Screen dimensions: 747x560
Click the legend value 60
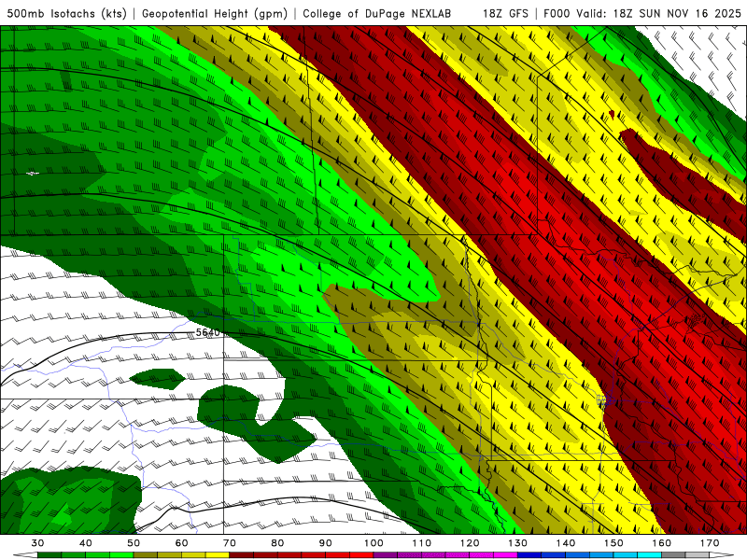pyautogui.click(x=181, y=543)
